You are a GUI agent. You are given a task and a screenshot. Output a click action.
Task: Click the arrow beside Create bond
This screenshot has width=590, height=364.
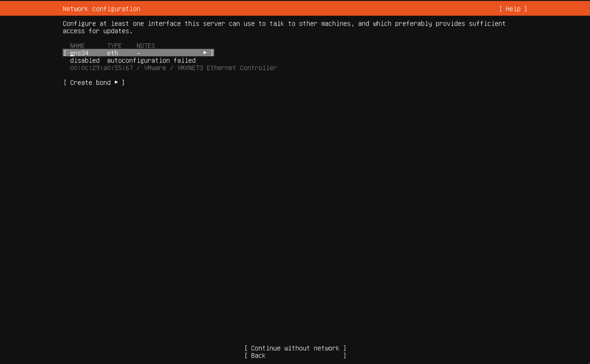[x=116, y=82]
